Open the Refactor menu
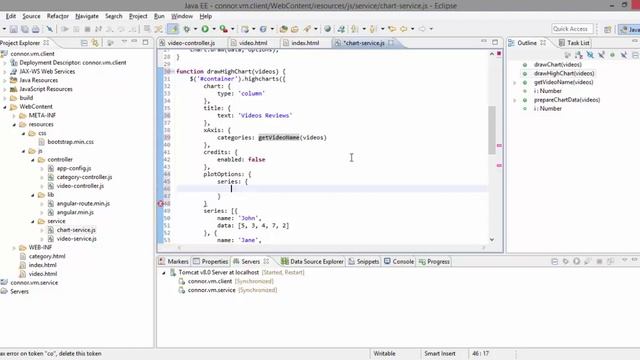 coord(58,16)
